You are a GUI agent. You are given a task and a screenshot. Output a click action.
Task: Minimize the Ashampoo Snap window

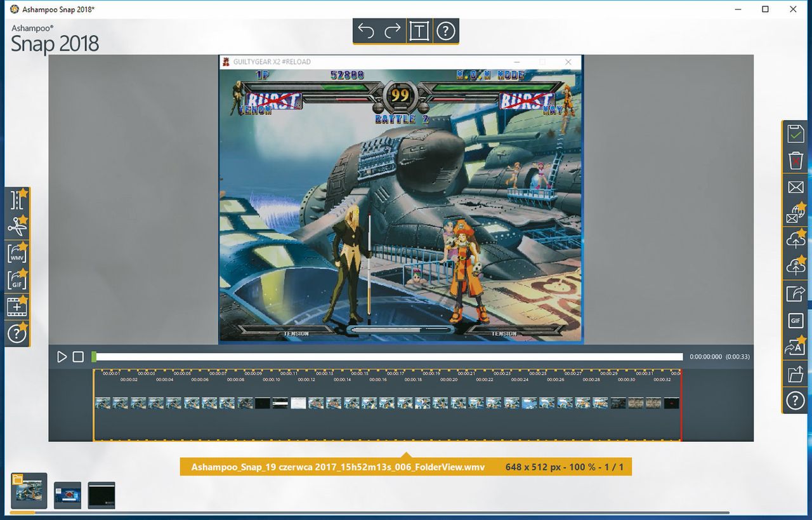(738, 9)
